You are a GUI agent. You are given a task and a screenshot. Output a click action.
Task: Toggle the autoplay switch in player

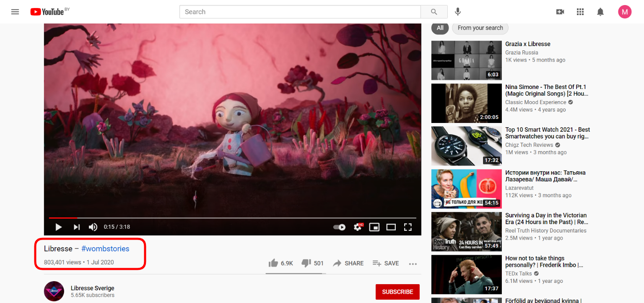tap(339, 227)
